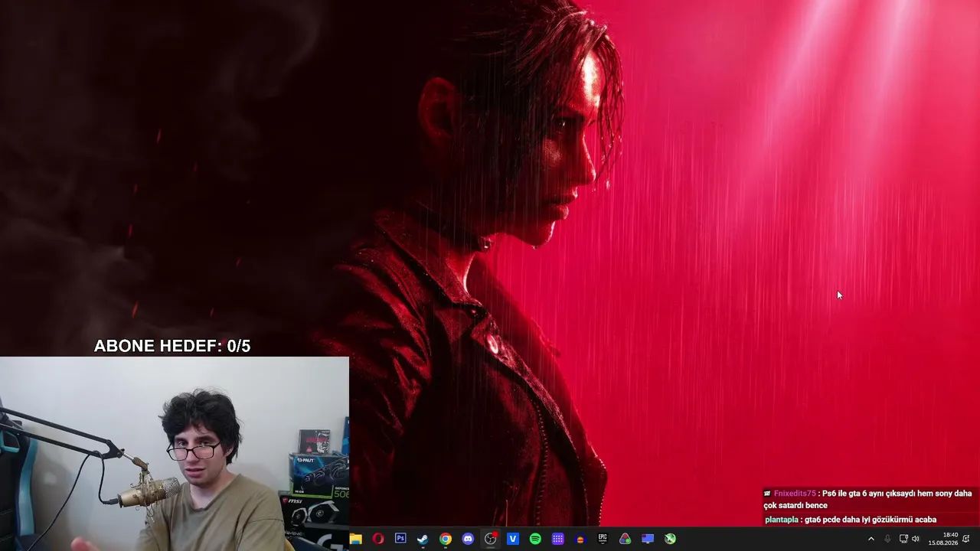Open Steam from the taskbar
This screenshot has height=551, width=980.
[423, 539]
